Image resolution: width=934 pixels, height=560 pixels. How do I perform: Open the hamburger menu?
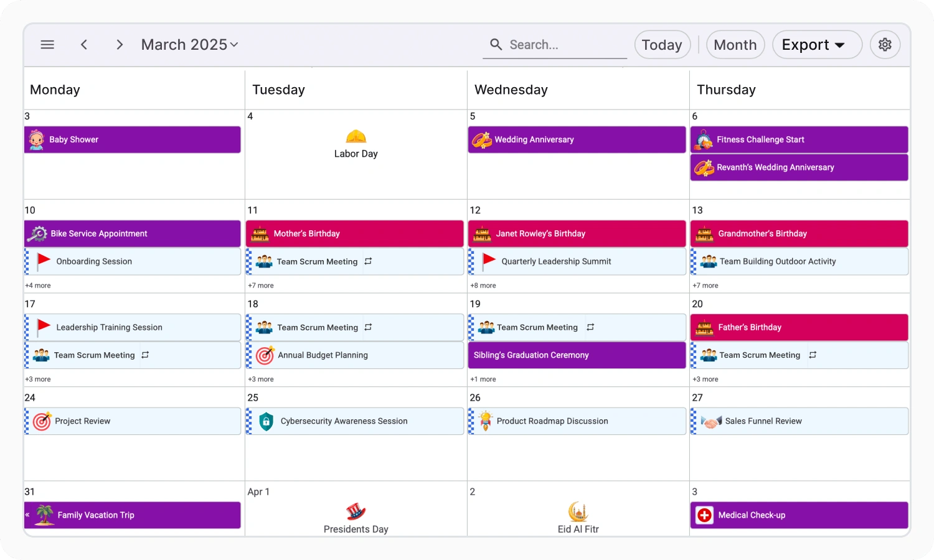pyautogui.click(x=47, y=45)
